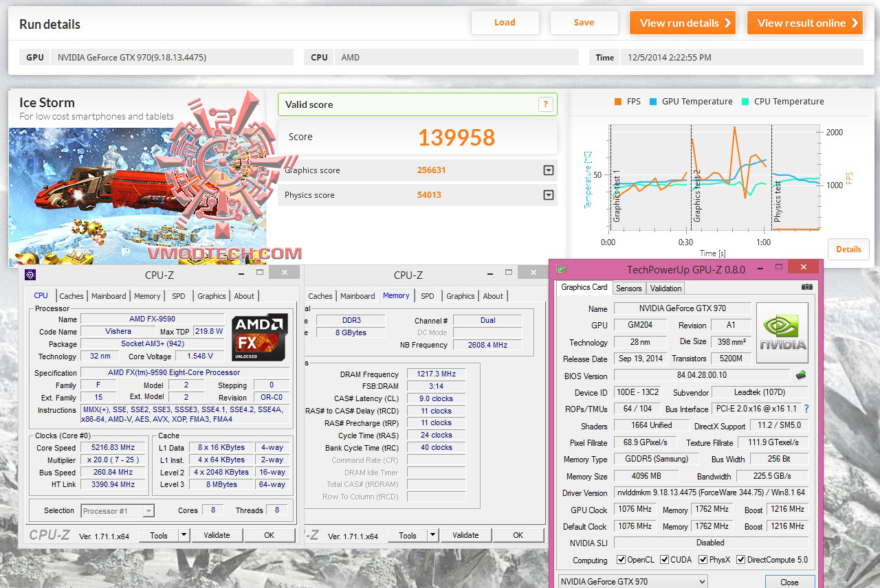The image size is (880, 588).
Task: Click the Driver Version field in GPU-Z
Action: (x=711, y=493)
